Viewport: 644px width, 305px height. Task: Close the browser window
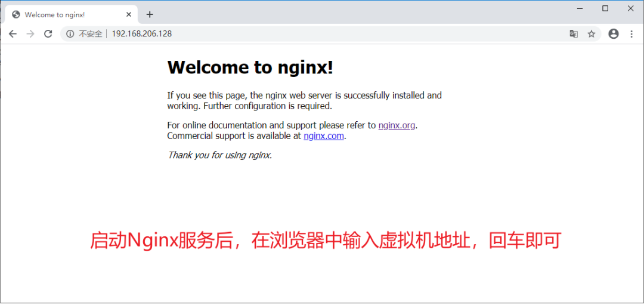tap(630, 8)
